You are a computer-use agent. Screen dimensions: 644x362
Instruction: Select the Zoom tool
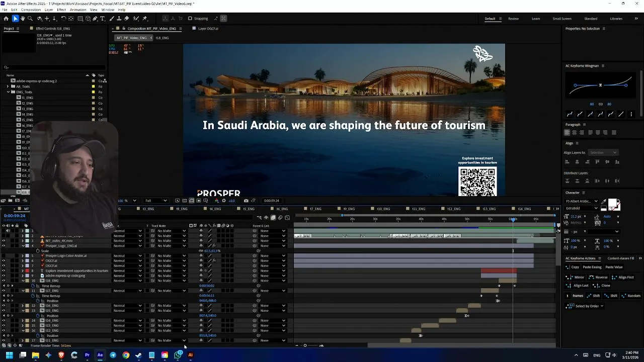click(30, 19)
